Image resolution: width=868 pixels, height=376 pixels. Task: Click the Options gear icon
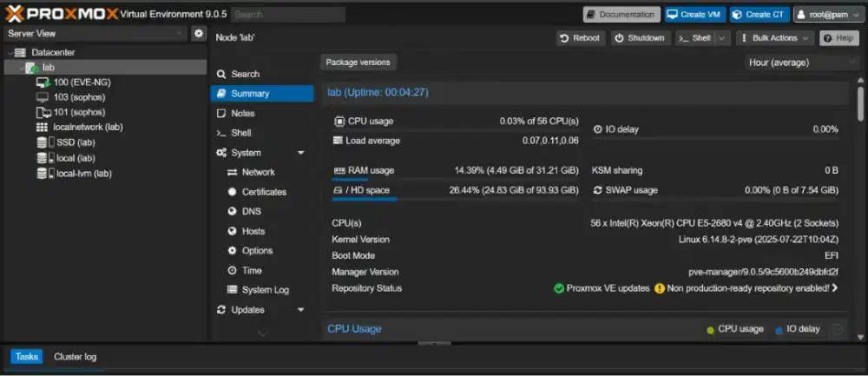point(232,251)
